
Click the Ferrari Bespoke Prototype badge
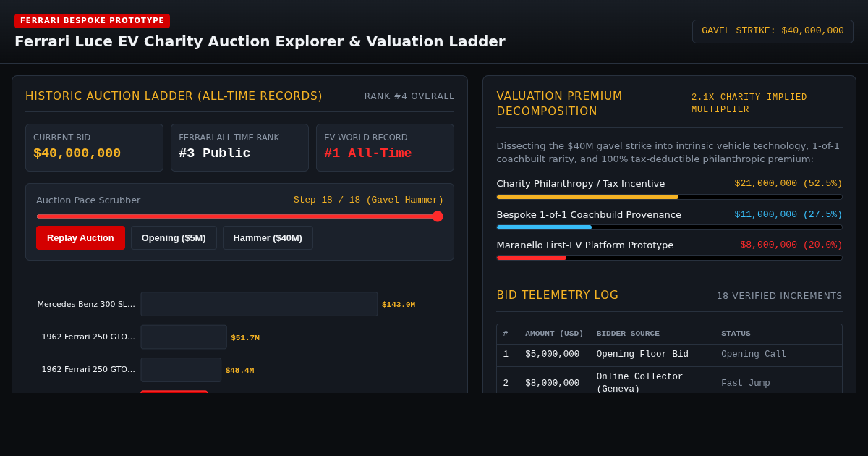tap(93, 21)
